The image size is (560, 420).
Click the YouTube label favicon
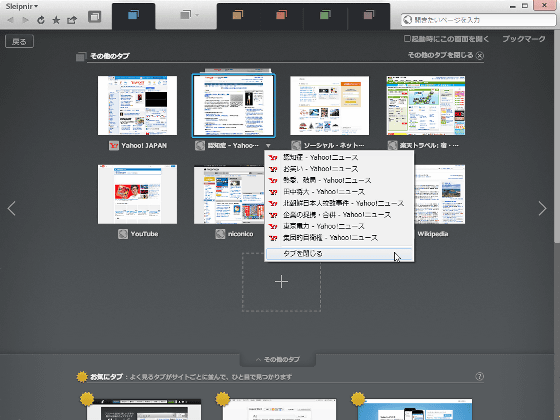(x=123, y=234)
